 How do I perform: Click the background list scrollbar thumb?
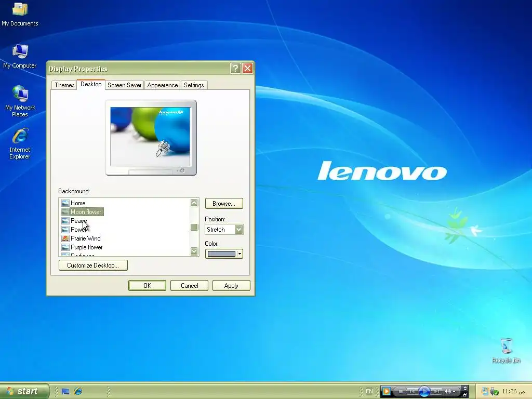(194, 227)
